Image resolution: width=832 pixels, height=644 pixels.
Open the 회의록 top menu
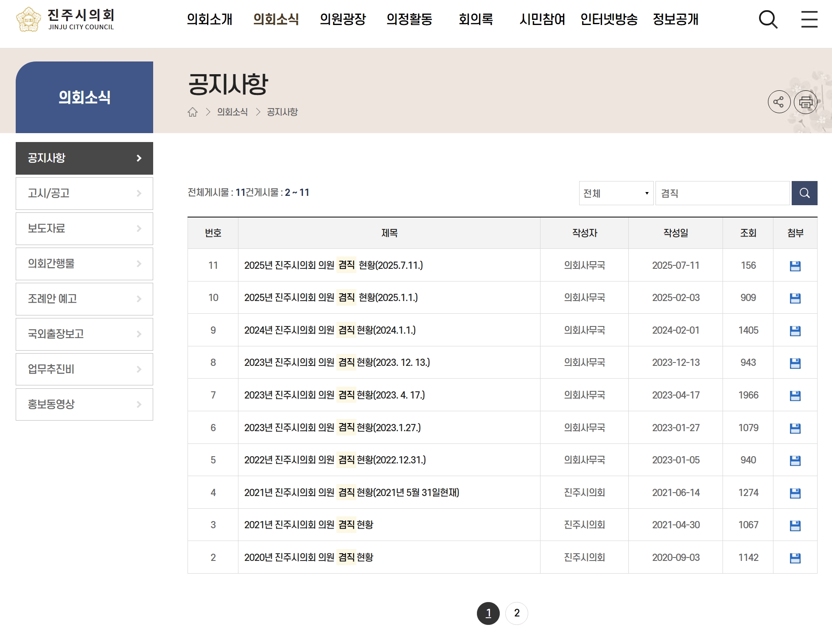coord(476,20)
